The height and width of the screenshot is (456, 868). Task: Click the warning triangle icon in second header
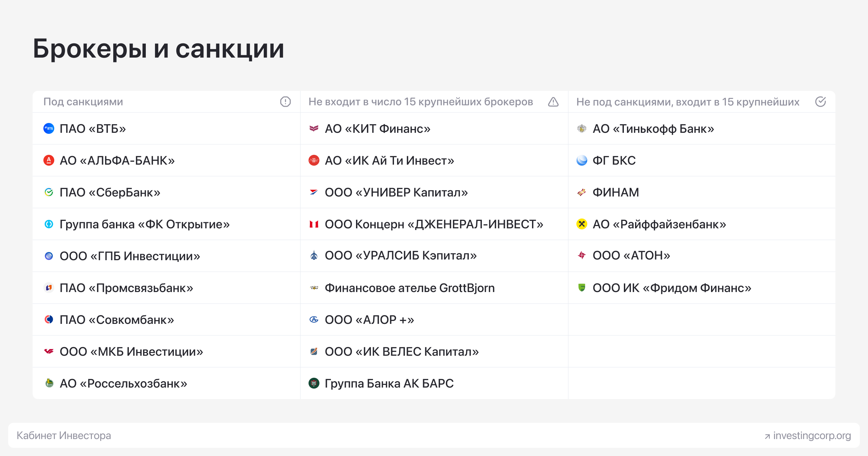[x=553, y=102]
